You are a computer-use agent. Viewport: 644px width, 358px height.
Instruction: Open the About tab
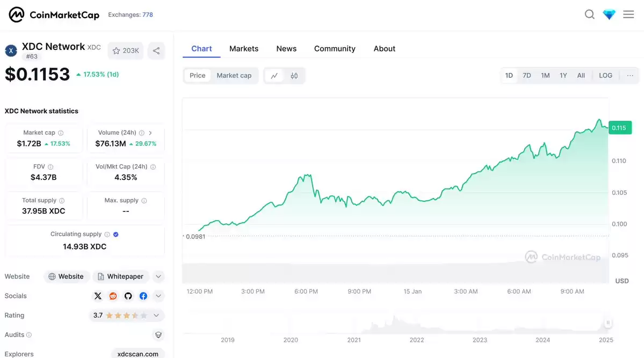point(385,48)
